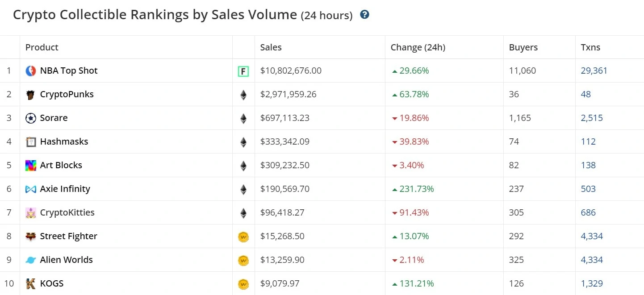Click the Sorare soccer ball icon
This screenshot has width=644, height=295.
click(31, 118)
